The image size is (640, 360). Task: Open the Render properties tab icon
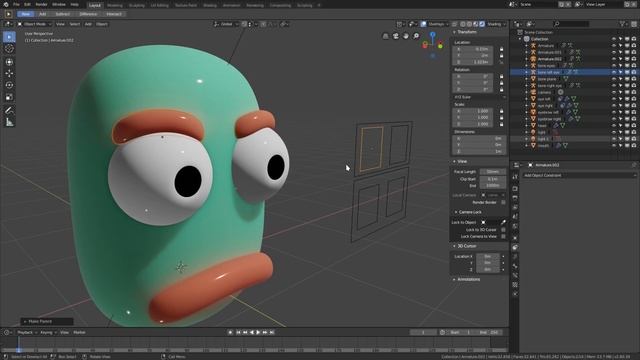click(x=515, y=189)
